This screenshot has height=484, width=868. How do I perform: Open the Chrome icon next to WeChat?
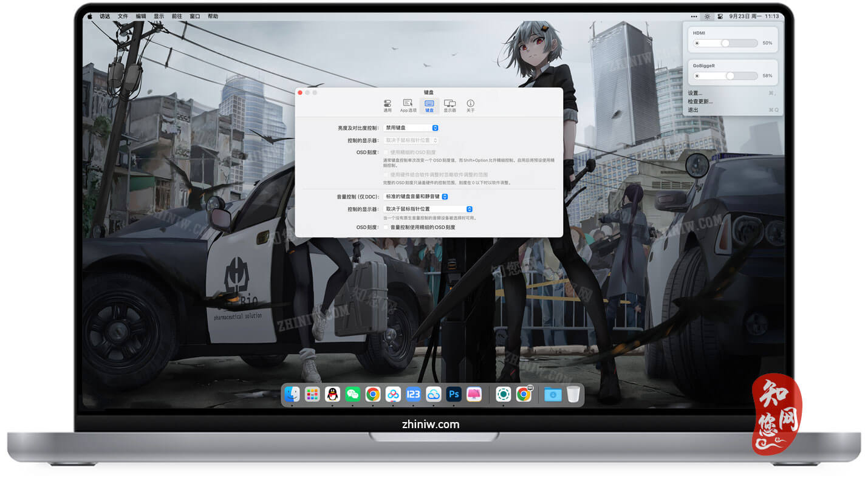[373, 395]
